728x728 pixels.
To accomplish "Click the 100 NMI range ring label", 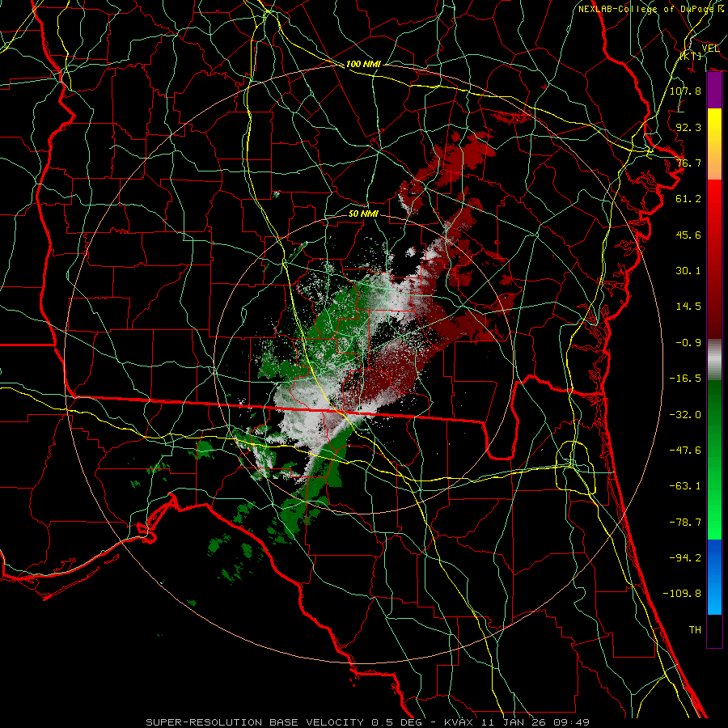I will click(363, 64).
